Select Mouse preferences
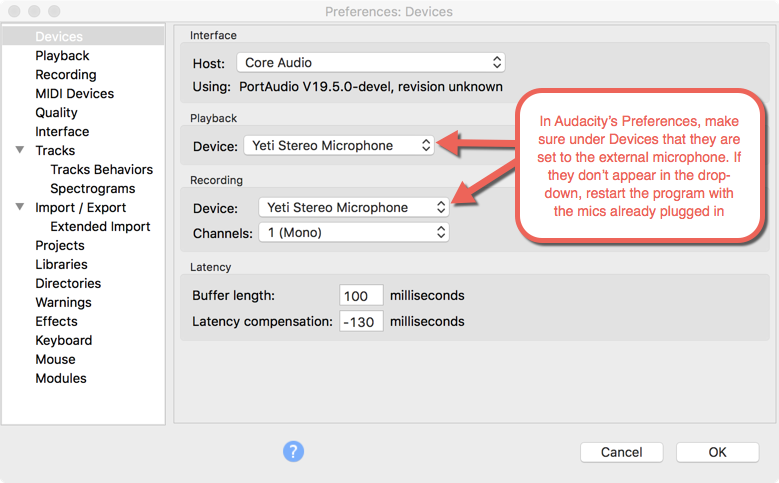Viewport: 779px width, 483px height. (x=55, y=359)
